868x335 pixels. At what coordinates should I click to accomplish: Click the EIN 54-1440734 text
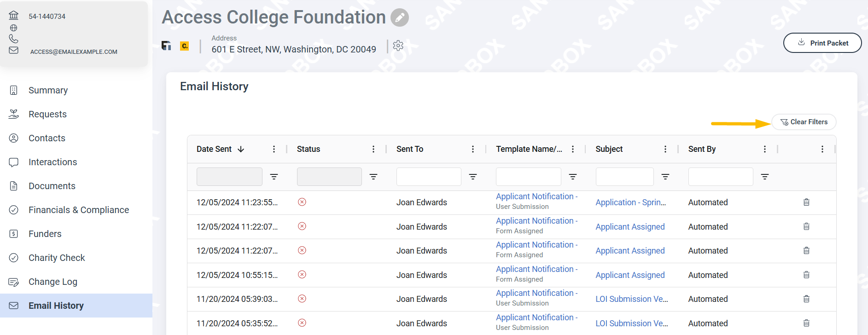(x=47, y=17)
